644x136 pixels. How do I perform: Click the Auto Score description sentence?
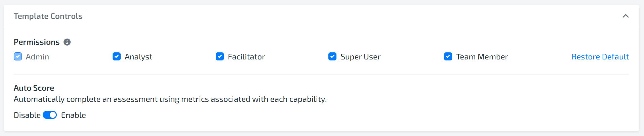tap(170, 99)
